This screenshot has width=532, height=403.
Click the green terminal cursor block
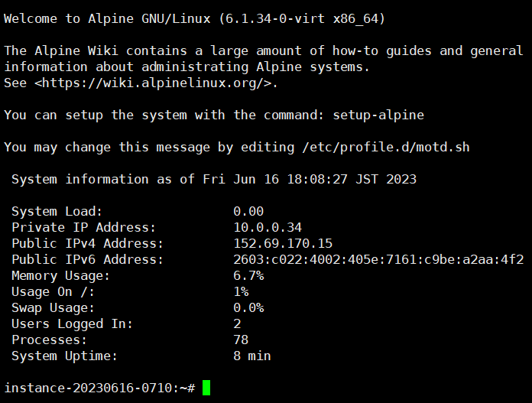click(x=206, y=388)
